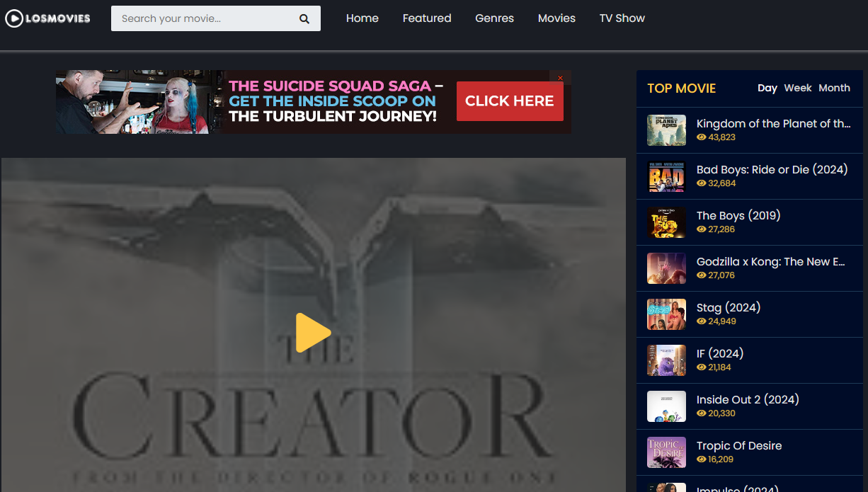Switch top movies to Month
Image resolution: width=868 pixels, height=492 pixels.
(x=834, y=88)
